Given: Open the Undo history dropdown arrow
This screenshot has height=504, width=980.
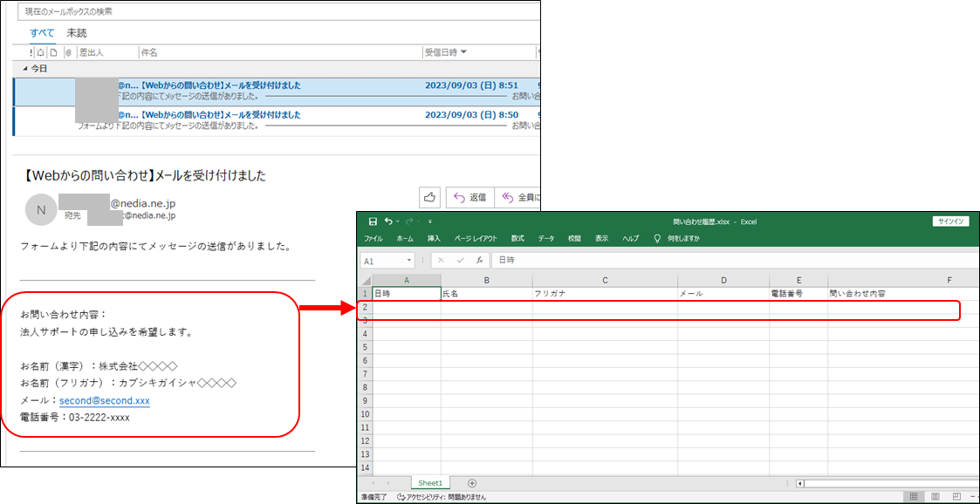Looking at the screenshot, I should pyautogui.click(x=398, y=221).
